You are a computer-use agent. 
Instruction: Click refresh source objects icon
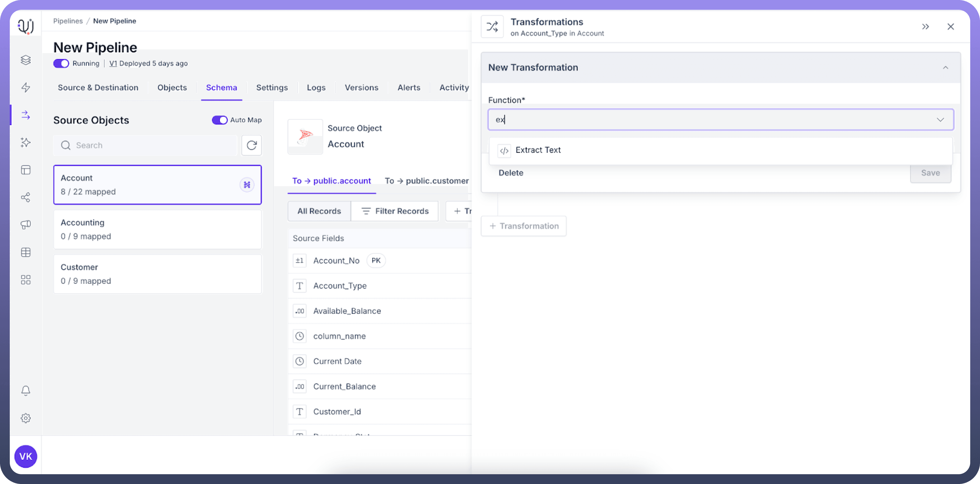click(x=251, y=145)
